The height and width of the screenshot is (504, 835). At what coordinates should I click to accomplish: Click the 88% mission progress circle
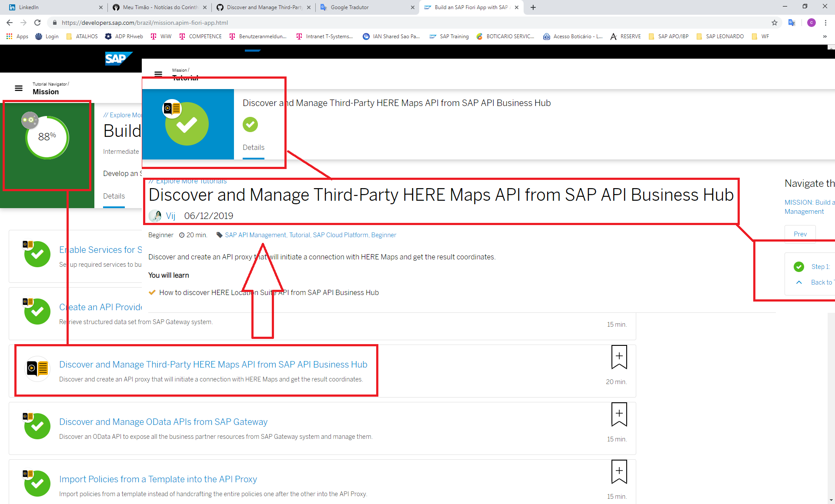click(x=47, y=137)
